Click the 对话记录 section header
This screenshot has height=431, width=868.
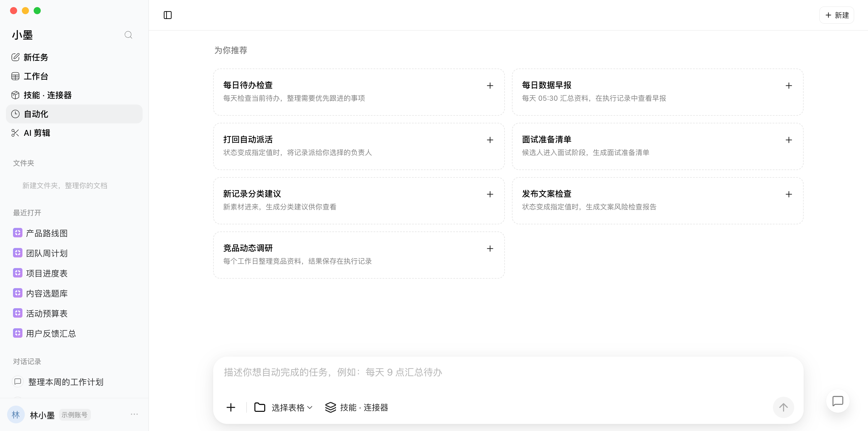27,362
